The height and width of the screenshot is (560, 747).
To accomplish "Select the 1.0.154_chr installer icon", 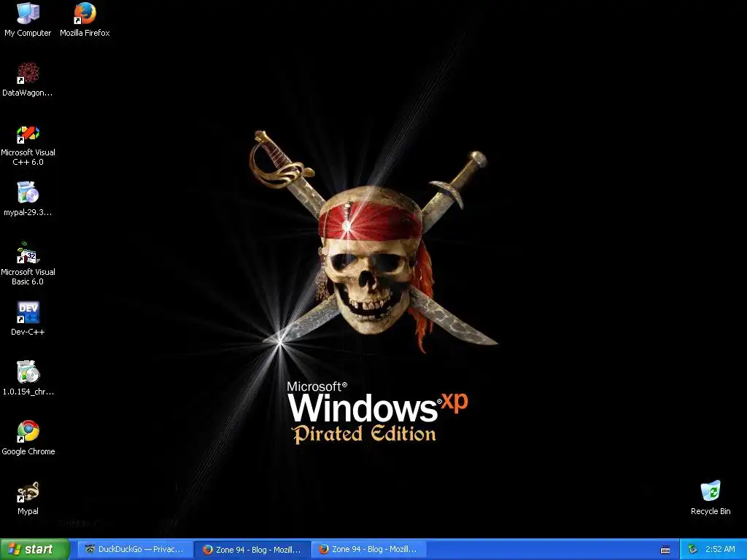I will tap(28, 378).
